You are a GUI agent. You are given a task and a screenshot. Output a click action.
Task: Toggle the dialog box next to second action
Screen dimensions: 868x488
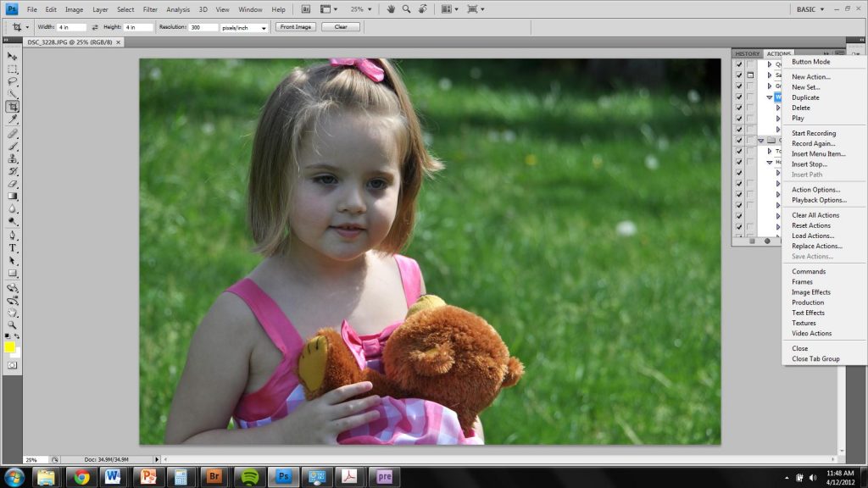(x=750, y=75)
